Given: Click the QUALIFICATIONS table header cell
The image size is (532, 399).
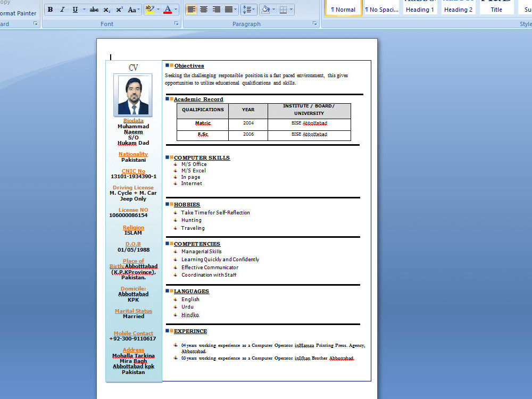Looking at the screenshot, I should pyautogui.click(x=203, y=111).
